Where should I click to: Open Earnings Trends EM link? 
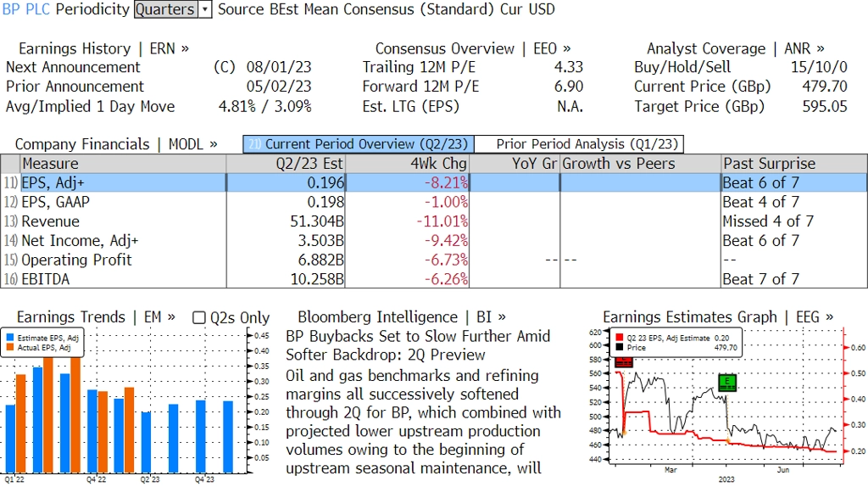(x=96, y=317)
